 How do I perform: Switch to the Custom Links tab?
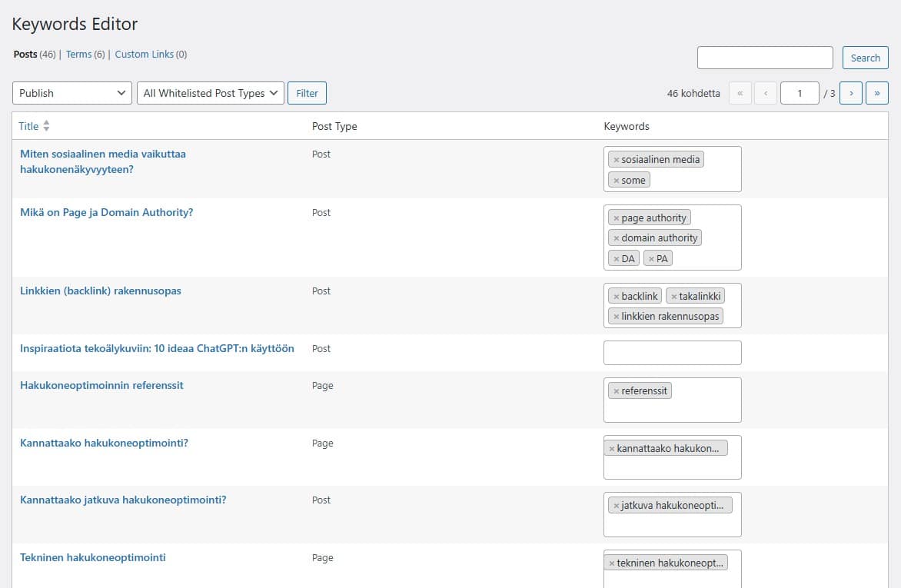(145, 54)
